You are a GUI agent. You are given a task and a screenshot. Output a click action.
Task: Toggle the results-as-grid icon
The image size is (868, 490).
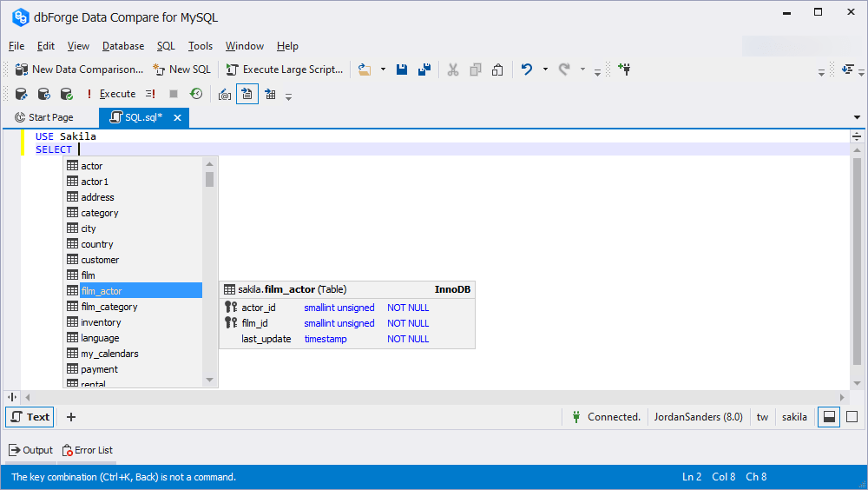click(x=270, y=94)
